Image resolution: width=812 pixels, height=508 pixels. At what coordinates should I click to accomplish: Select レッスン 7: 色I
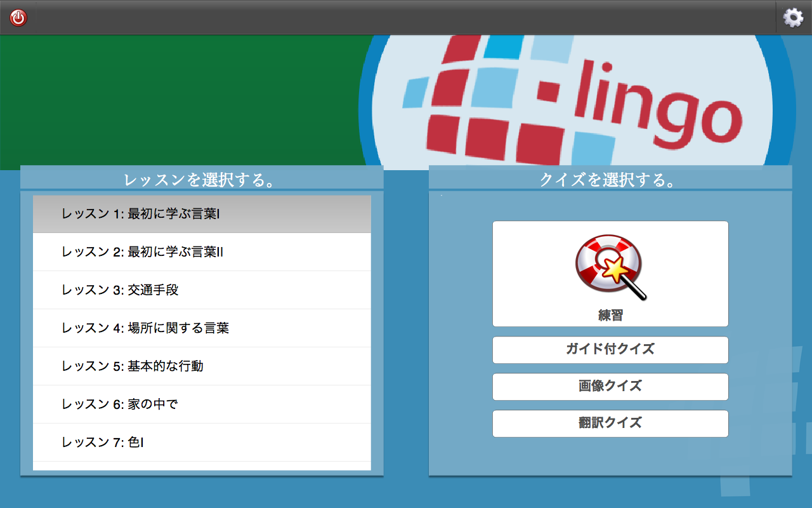pos(202,443)
